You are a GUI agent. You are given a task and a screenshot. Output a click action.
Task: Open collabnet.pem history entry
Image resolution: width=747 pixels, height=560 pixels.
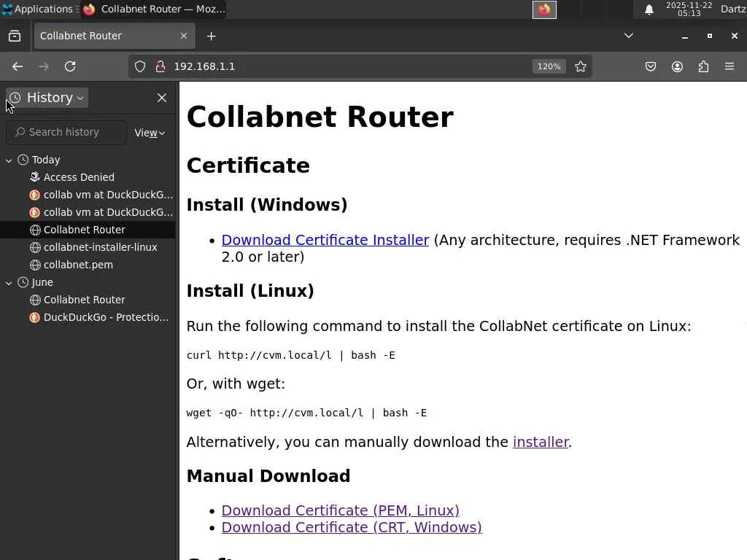[88, 265]
